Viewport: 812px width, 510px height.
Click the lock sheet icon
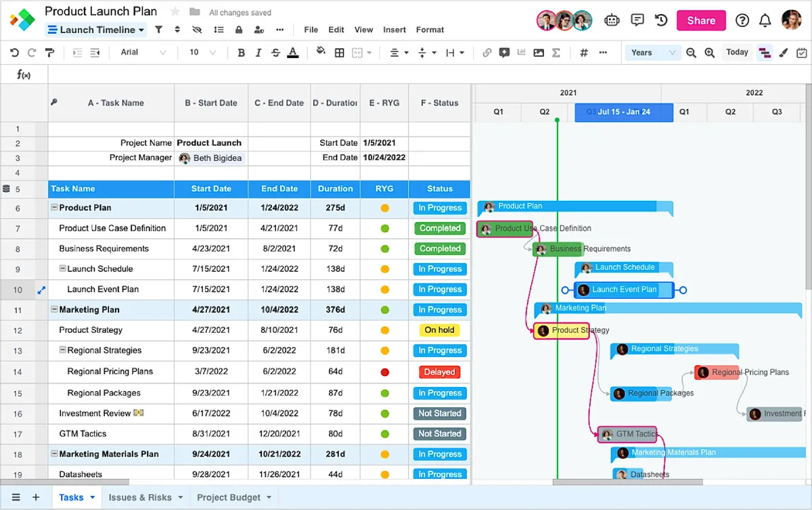pyautogui.click(x=238, y=30)
